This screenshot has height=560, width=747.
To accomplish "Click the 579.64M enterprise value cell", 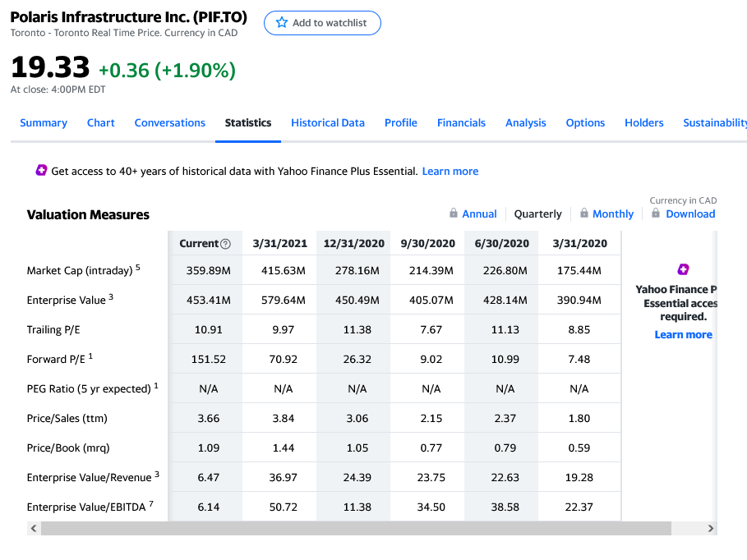I will coord(283,300).
